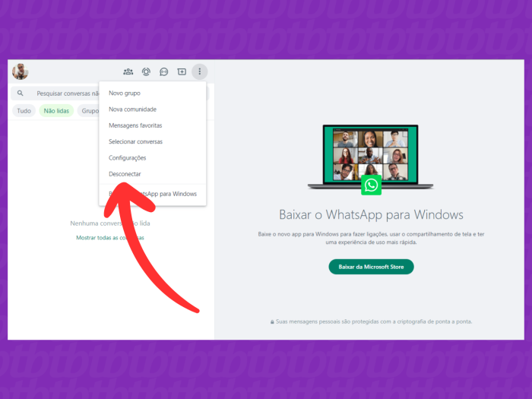
Task: Click the encryption notice with the lock icon
Action: [371, 321]
